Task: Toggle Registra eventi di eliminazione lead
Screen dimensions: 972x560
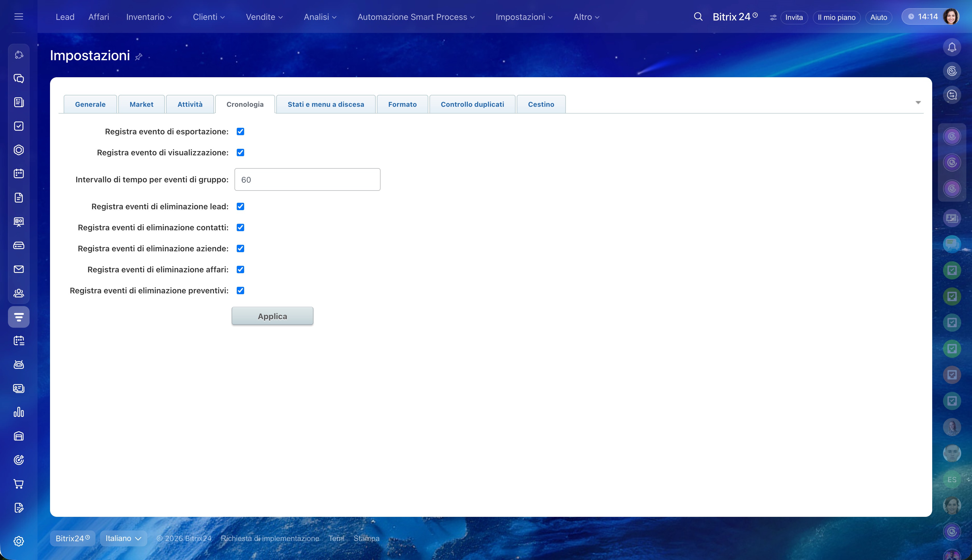Action: click(x=240, y=206)
